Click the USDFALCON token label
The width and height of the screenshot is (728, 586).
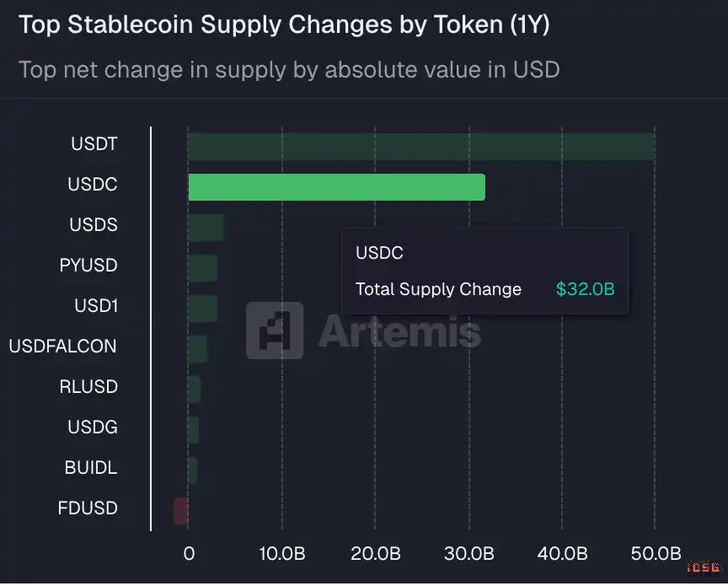tap(62, 347)
